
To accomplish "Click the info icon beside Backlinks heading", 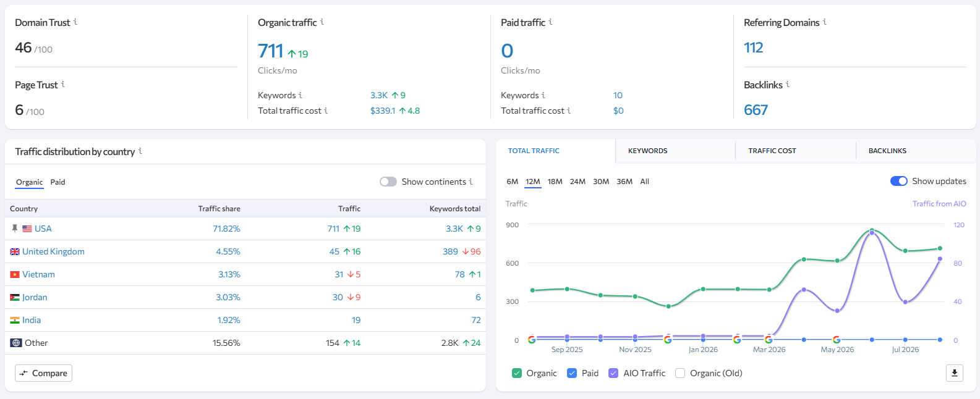I will [788, 85].
